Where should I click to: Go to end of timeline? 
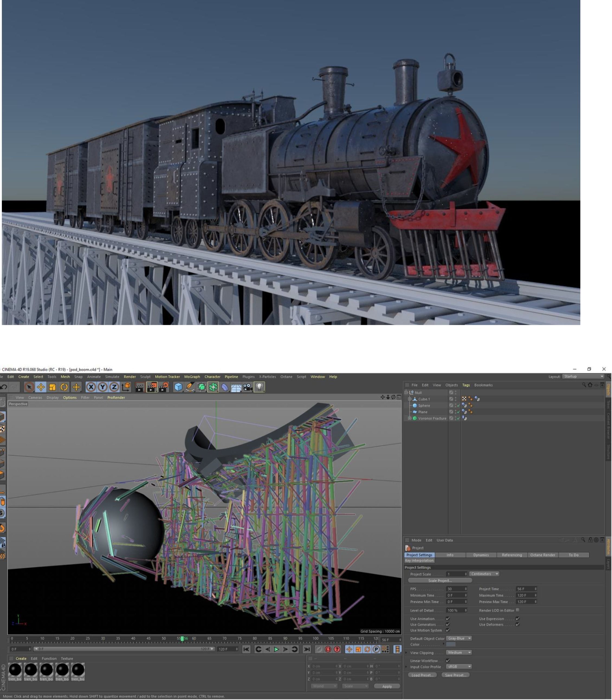pyautogui.click(x=307, y=649)
